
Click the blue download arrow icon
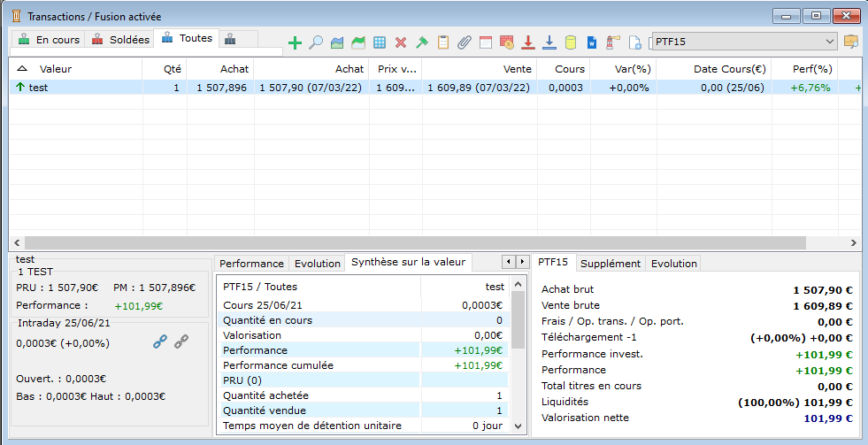pyautogui.click(x=549, y=42)
